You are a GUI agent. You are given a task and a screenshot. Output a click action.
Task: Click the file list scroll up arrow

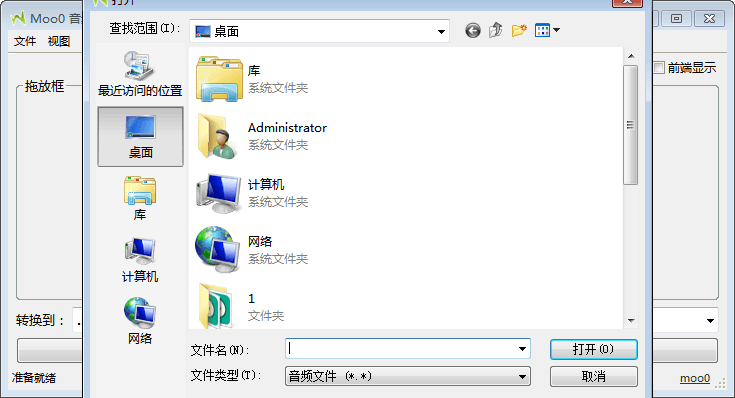(x=631, y=56)
